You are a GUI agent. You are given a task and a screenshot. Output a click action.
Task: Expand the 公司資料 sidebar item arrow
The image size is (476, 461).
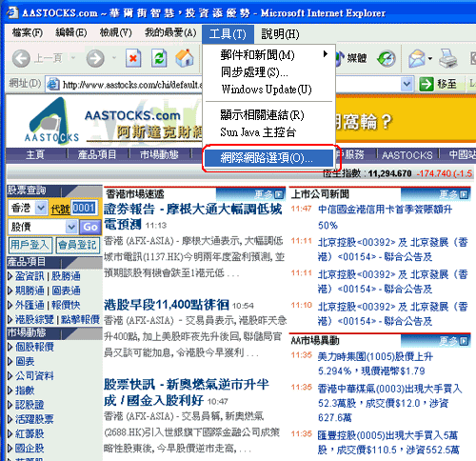(10, 376)
